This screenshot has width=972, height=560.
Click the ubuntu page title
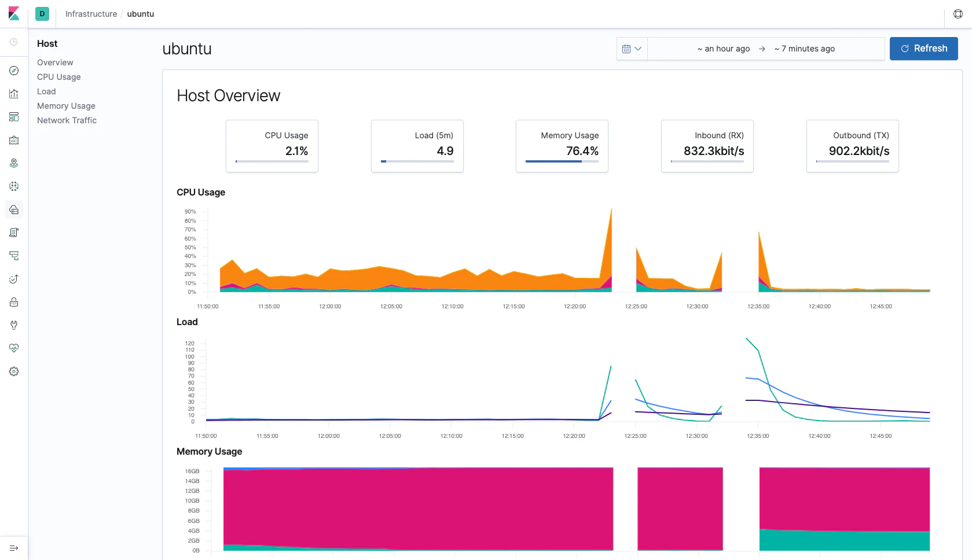187,49
